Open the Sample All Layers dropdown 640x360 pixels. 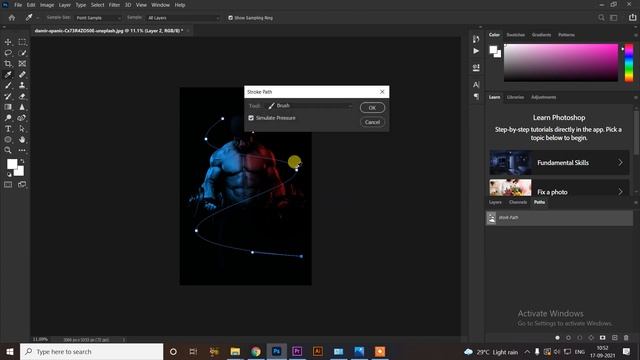click(x=182, y=18)
